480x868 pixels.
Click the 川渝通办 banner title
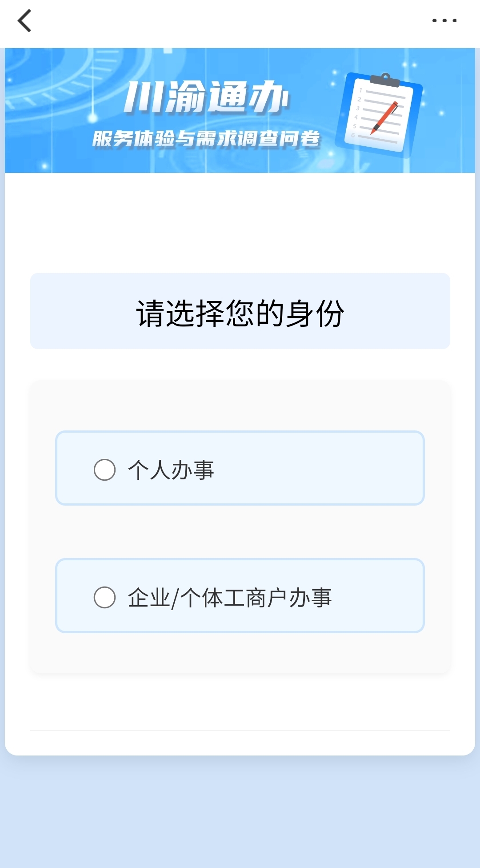207,97
